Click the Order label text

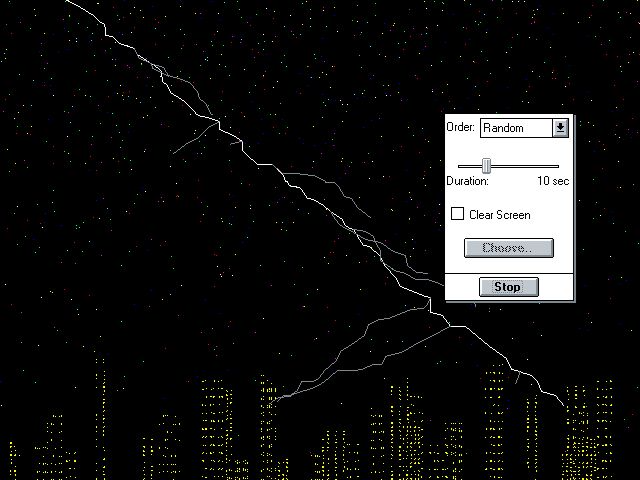coord(460,128)
